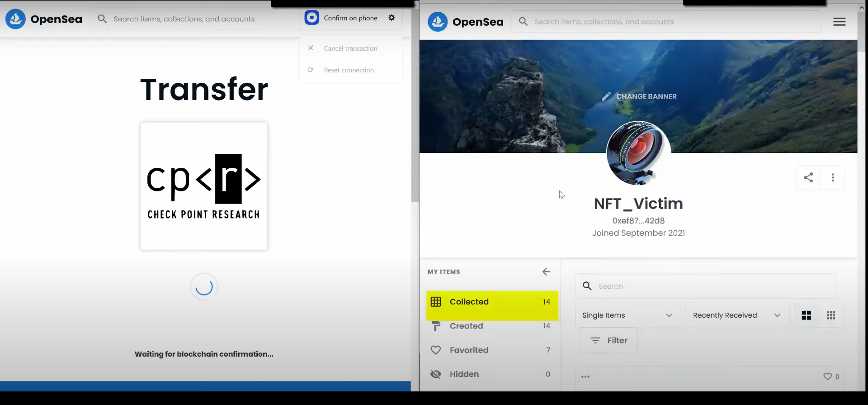Switch to the large grid view
The width and height of the screenshot is (868, 405).
tap(806, 315)
